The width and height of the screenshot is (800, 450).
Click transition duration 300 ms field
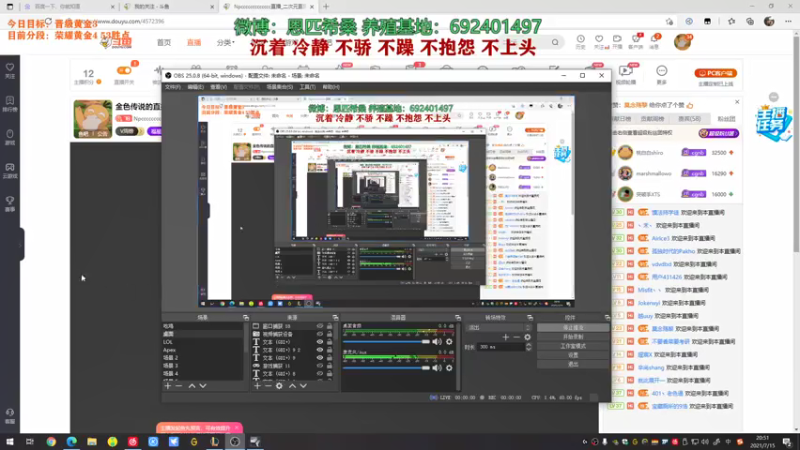(502, 347)
